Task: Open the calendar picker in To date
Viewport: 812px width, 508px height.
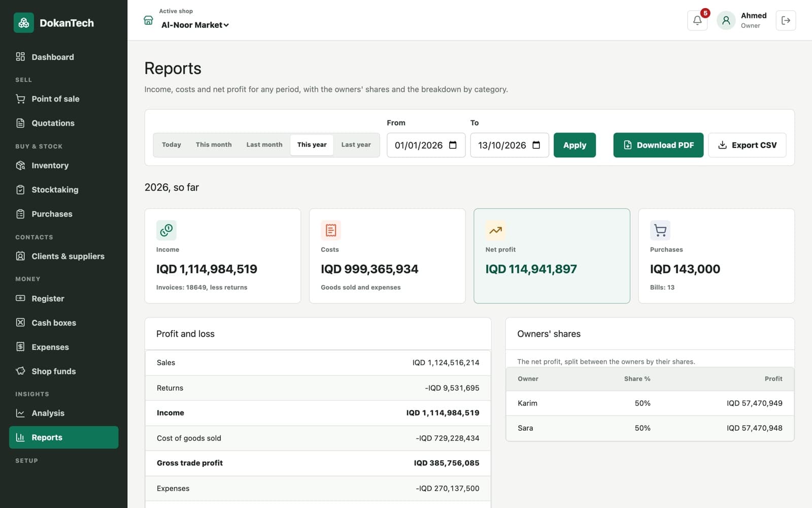Action: pos(536,145)
